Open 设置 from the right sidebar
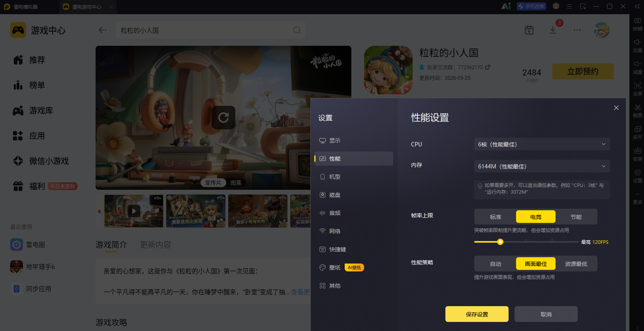644x331 pixels. [637, 176]
